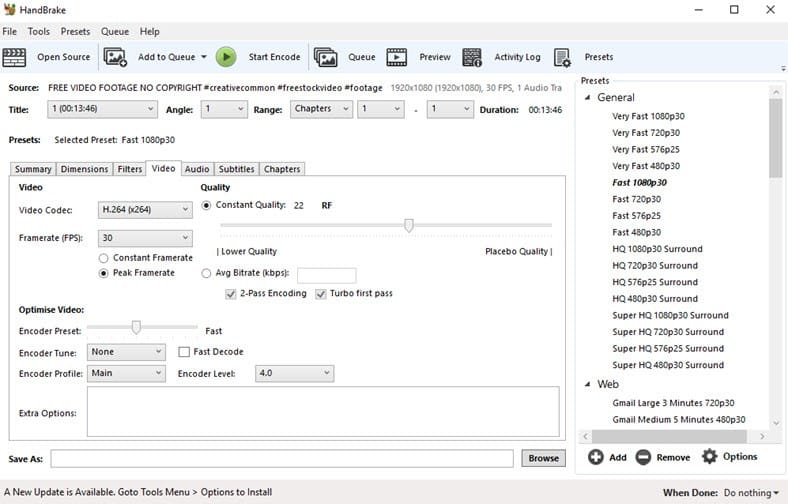Open preset Options gear icon
The width and height of the screenshot is (788, 504).
pos(710,457)
